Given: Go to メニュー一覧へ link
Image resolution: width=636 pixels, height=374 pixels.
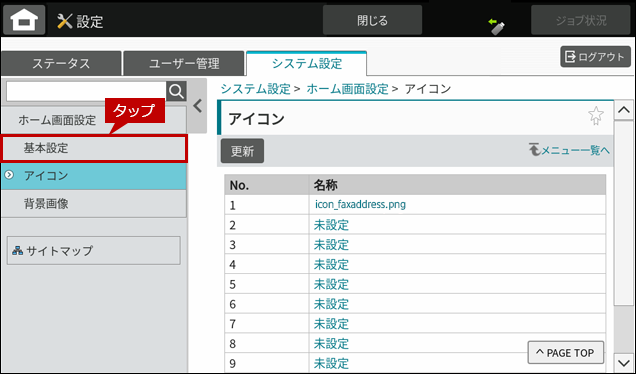Looking at the screenshot, I should point(569,150).
